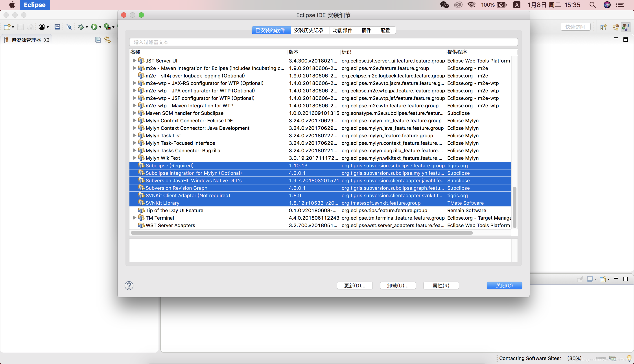Viewport: 634px width, 364px height.
Task: Select the Subclipse (Required) row
Action: pos(320,165)
